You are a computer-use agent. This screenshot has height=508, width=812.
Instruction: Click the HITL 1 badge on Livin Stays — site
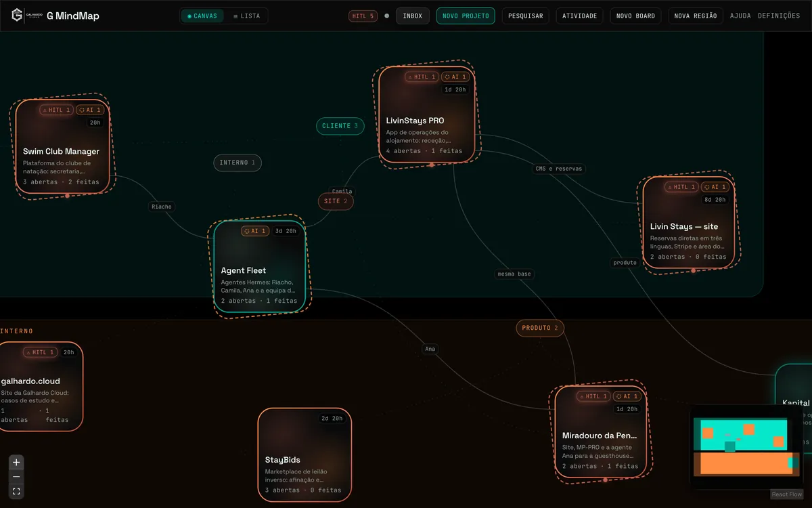681,187
